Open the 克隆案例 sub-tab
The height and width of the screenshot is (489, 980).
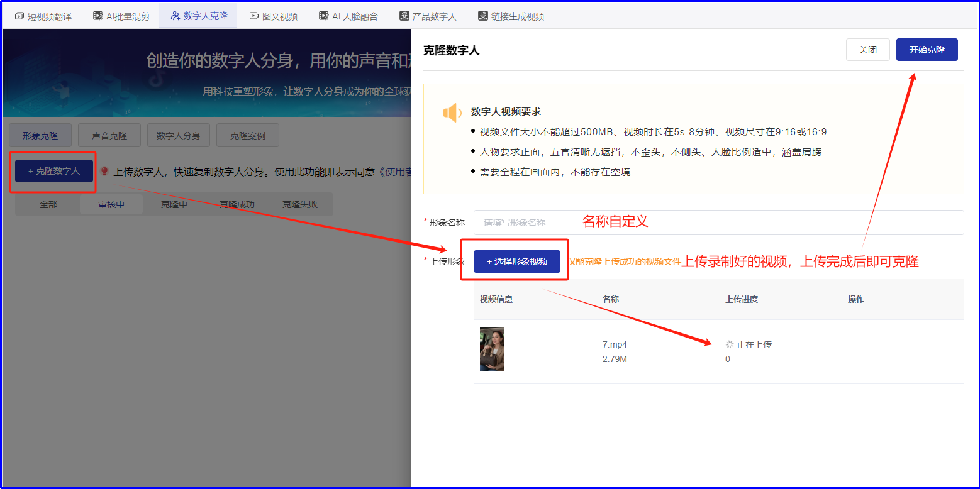pyautogui.click(x=248, y=136)
